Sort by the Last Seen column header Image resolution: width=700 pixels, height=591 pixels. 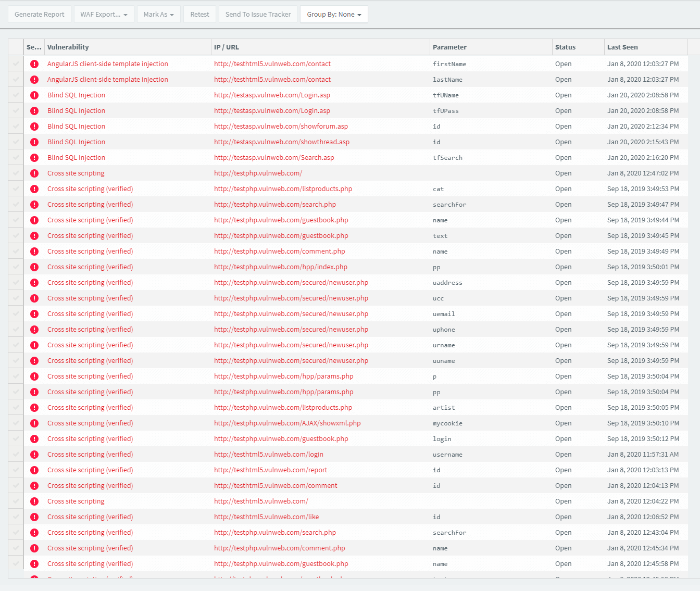622,47
